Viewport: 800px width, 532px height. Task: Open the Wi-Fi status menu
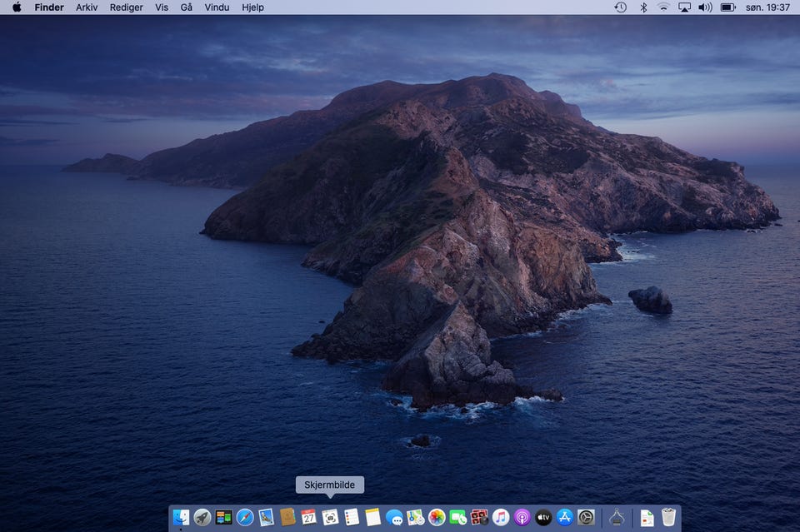tap(663, 7)
